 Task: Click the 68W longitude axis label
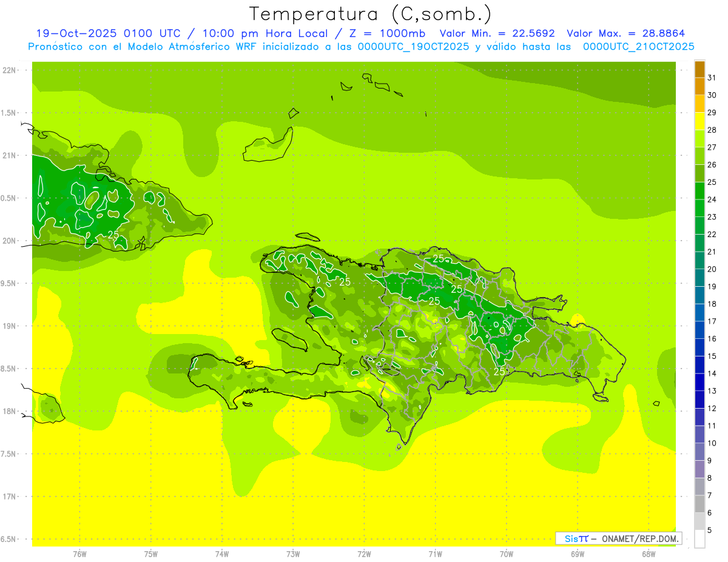coord(648,554)
